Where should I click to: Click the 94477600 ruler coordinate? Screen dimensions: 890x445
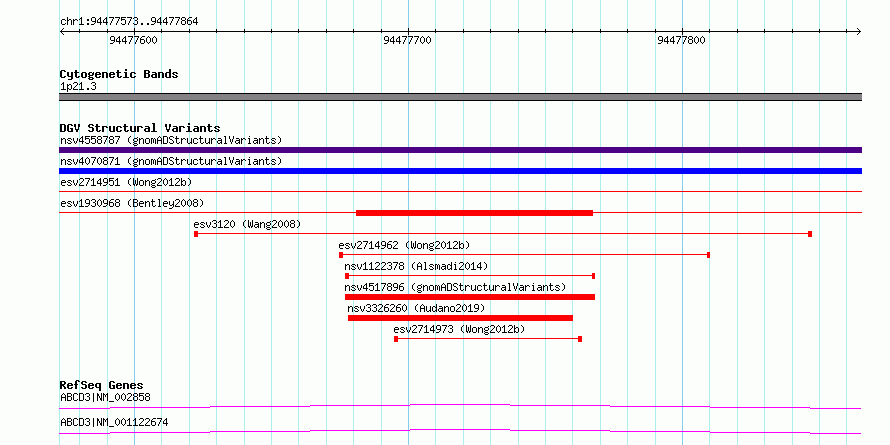[x=133, y=40]
